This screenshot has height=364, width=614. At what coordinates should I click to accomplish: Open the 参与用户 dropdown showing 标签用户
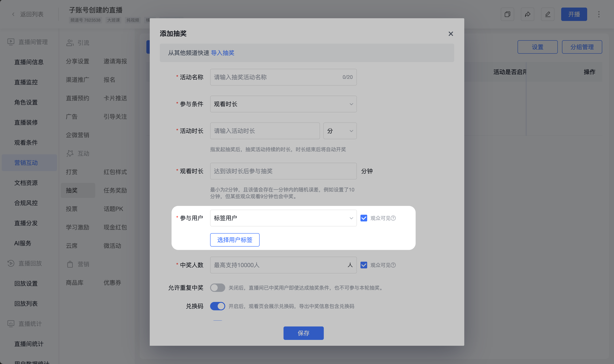(x=283, y=218)
